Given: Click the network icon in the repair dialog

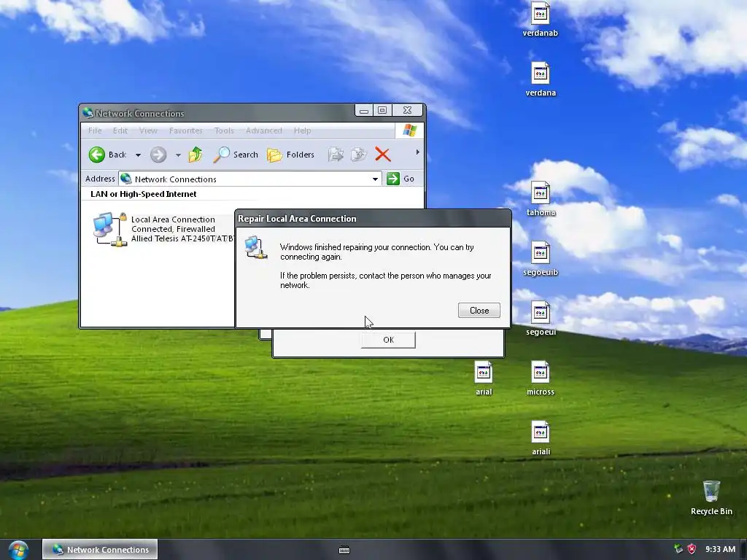Looking at the screenshot, I should coord(256,247).
